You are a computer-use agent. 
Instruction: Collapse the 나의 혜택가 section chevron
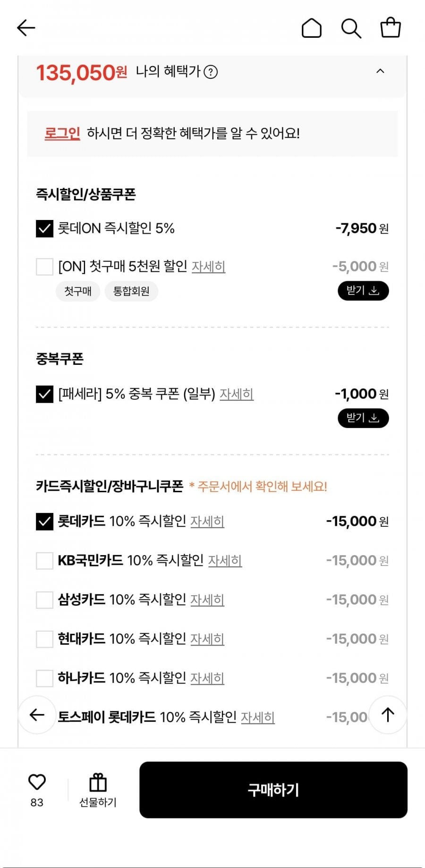pyautogui.click(x=380, y=71)
